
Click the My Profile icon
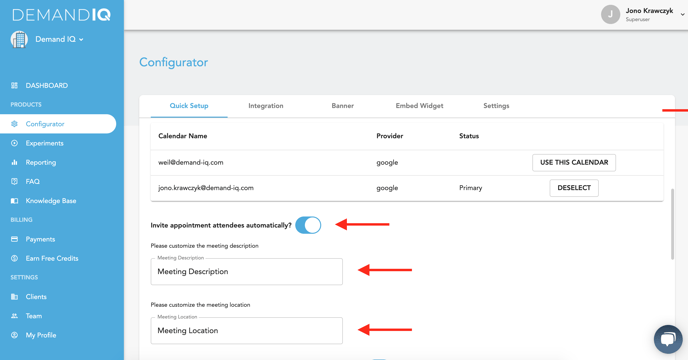[14, 335]
